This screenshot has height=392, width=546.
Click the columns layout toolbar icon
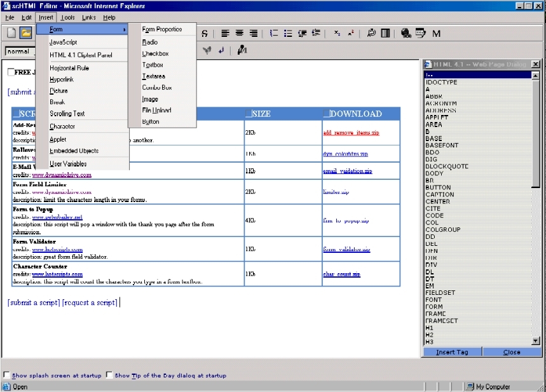pyautogui.click(x=385, y=34)
